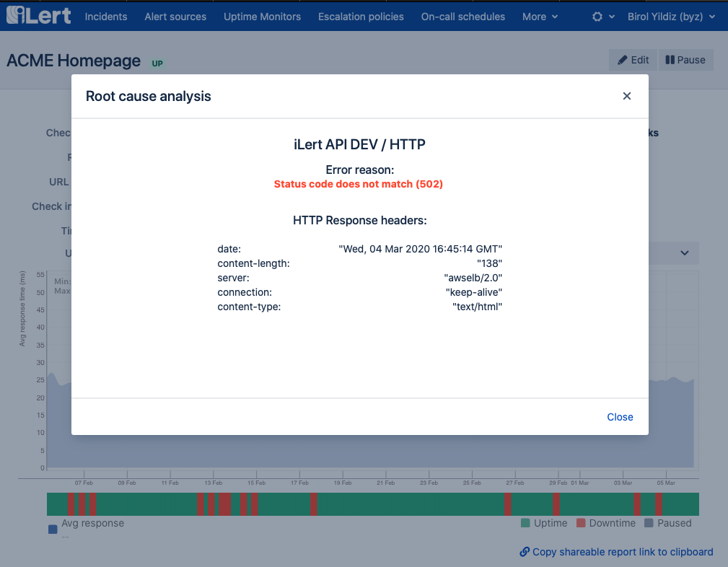The height and width of the screenshot is (567, 728).
Task: Select the red 502 status error message
Action: click(359, 184)
